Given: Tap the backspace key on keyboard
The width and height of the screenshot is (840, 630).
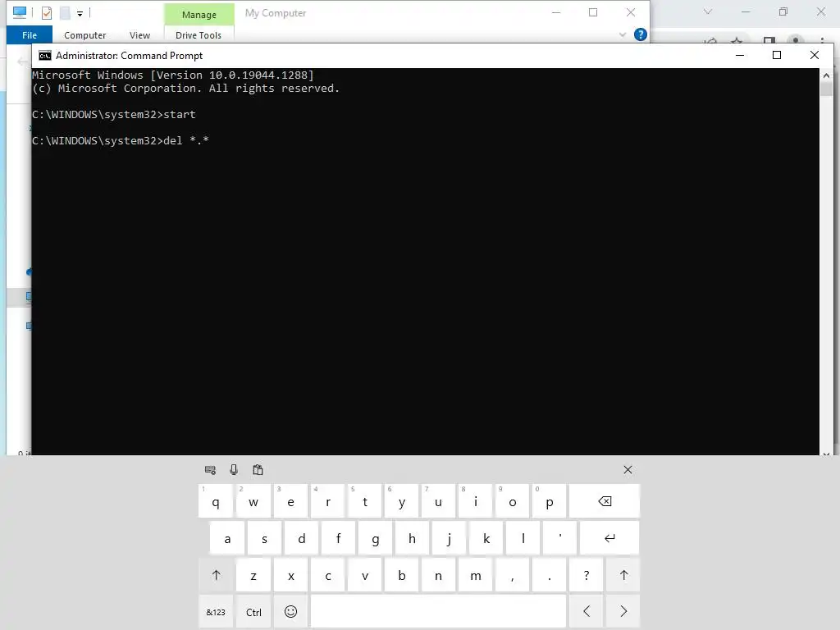Looking at the screenshot, I should click(605, 501).
